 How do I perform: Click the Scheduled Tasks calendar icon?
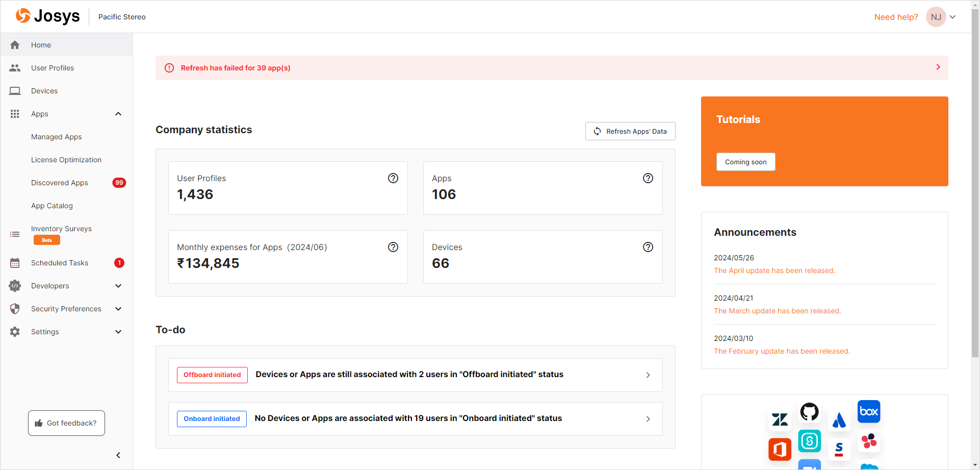coord(15,263)
